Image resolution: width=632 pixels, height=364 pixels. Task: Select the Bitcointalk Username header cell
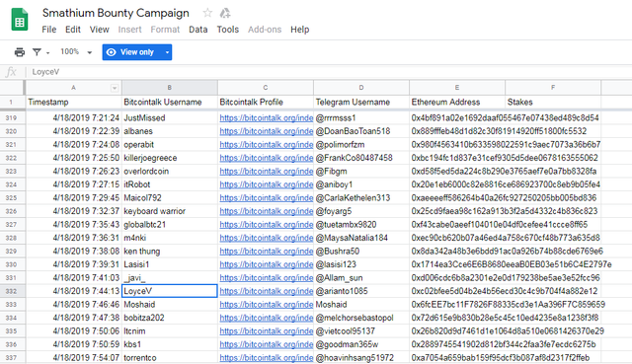point(169,103)
